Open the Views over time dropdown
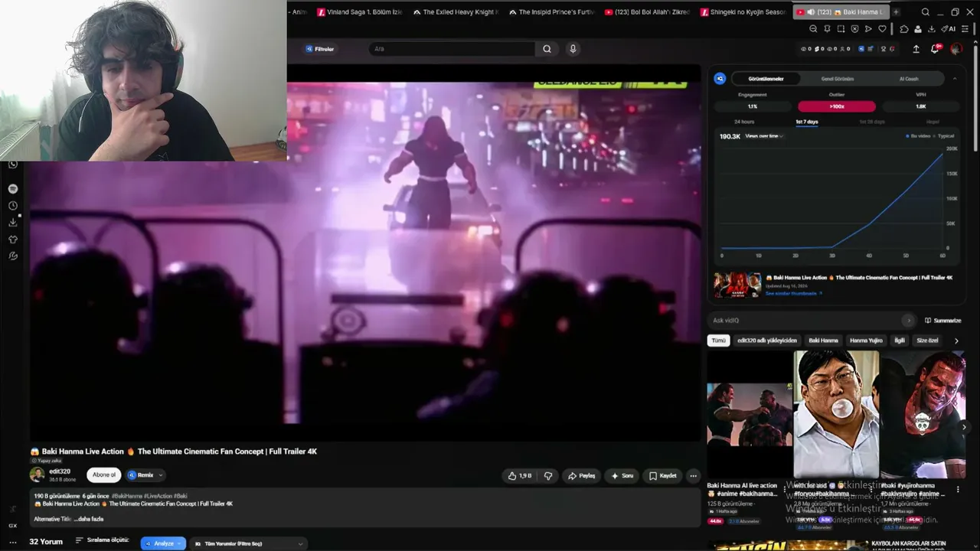This screenshot has height=551, width=980. 764,136
